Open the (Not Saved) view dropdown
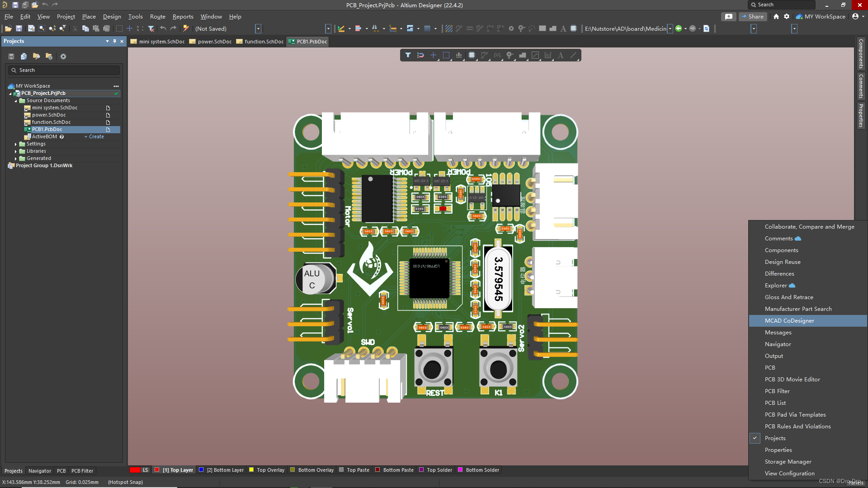The height and width of the screenshot is (488, 868). pyautogui.click(x=258, y=28)
